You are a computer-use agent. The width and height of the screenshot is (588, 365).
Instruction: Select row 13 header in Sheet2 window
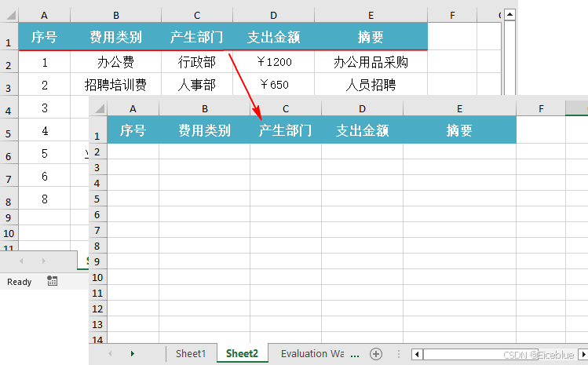[x=97, y=324]
